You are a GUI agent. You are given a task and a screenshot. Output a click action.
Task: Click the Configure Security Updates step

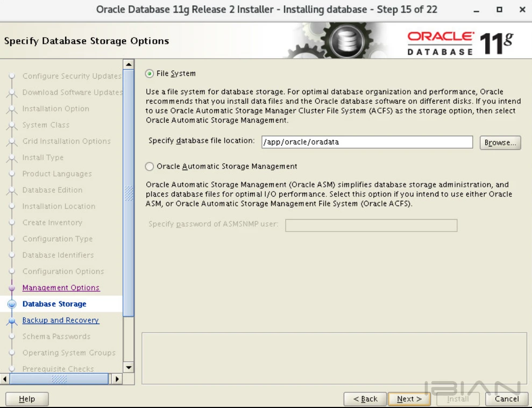pyautogui.click(x=72, y=76)
